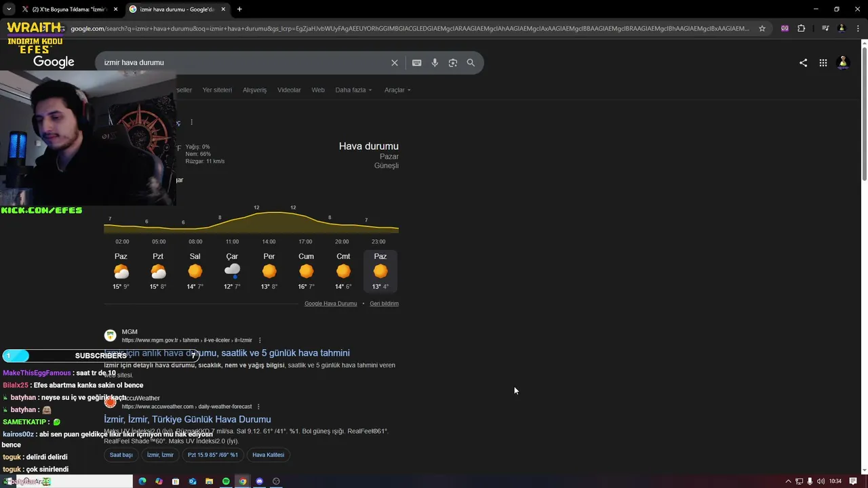
Task: Open the Saat başı sitelink chip
Action: click(x=121, y=455)
